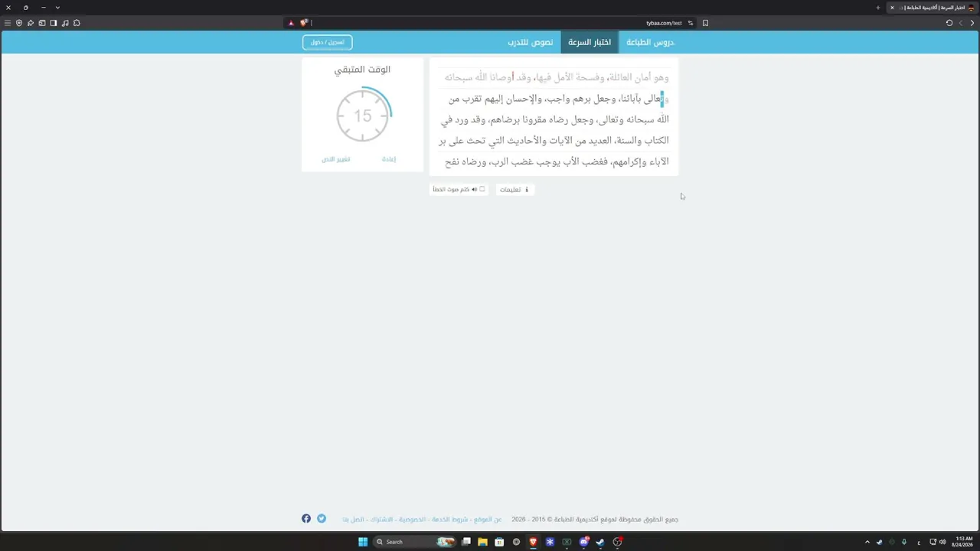The height and width of the screenshot is (551, 980).
Task: Open the browser hamburger menu
Action: pos(8,23)
